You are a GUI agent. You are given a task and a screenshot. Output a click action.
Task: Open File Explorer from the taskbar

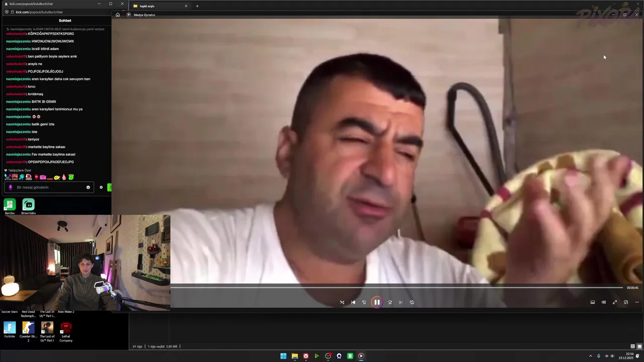tap(294, 356)
